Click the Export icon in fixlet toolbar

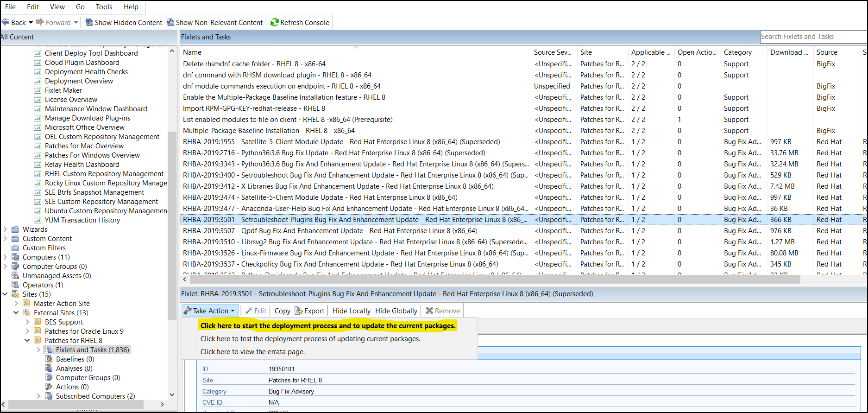click(x=299, y=311)
